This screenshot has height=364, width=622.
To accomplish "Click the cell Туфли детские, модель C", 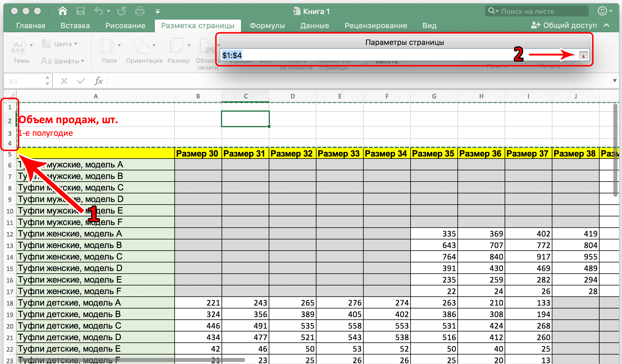I will point(96,326).
